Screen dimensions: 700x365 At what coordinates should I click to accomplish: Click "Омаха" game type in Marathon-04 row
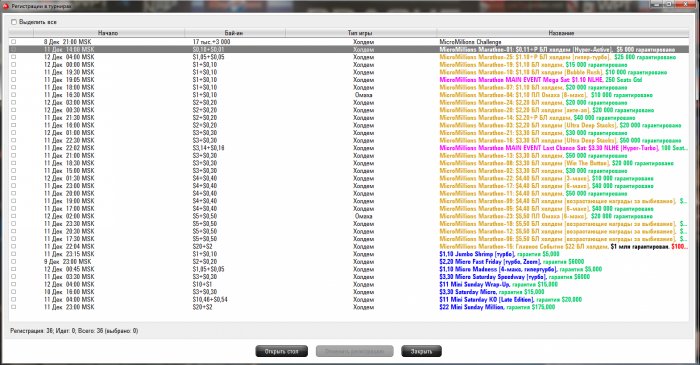click(363, 95)
